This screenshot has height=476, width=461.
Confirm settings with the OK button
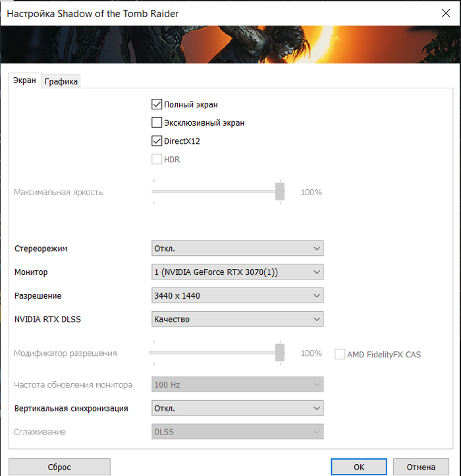[x=359, y=467]
